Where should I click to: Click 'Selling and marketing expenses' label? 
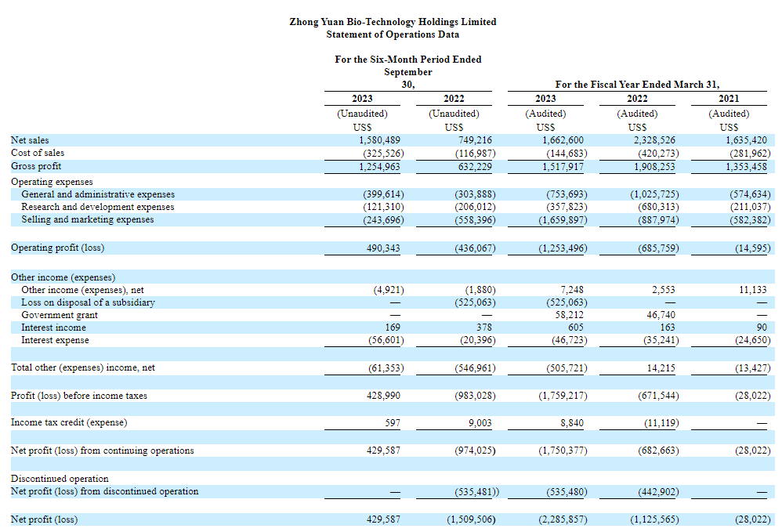(87, 219)
